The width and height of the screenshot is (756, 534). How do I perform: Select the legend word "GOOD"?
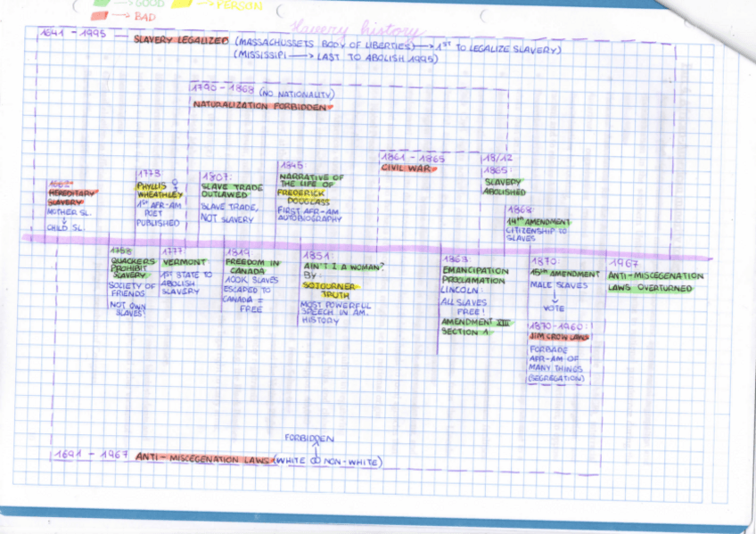[x=150, y=4]
